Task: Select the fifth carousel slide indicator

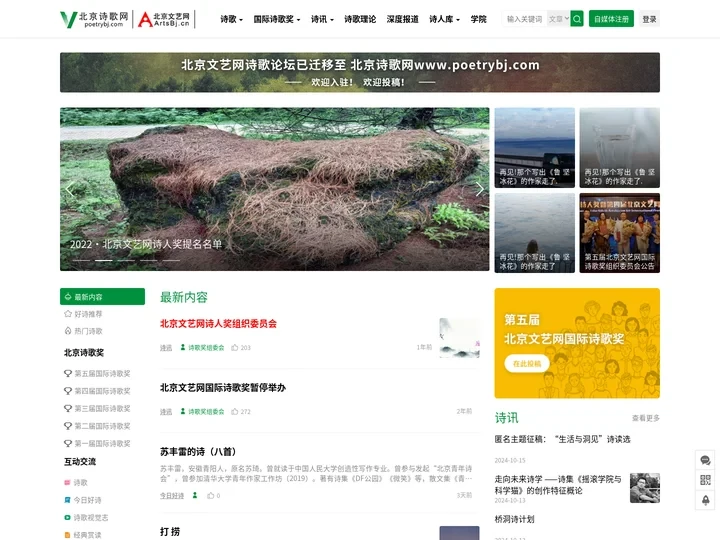Action: click(x=171, y=260)
